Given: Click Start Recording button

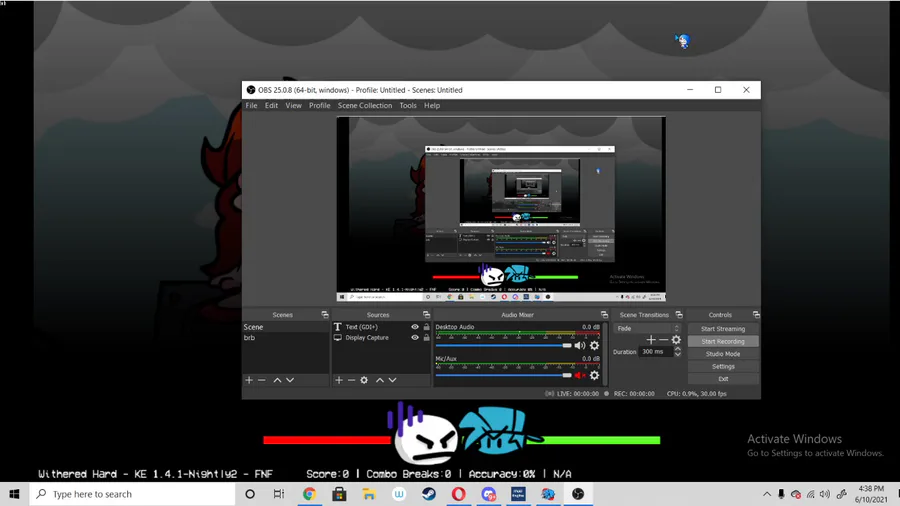Looking at the screenshot, I should point(723,341).
